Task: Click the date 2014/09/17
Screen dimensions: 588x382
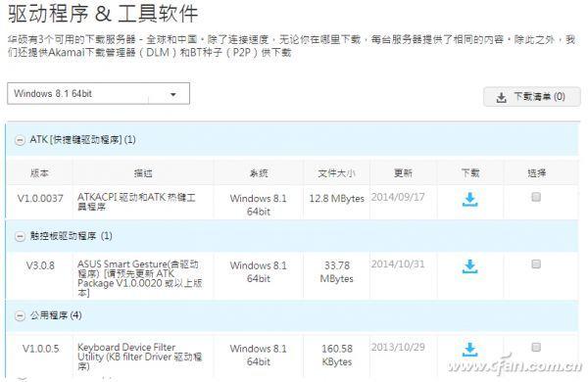Action: [398, 197]
